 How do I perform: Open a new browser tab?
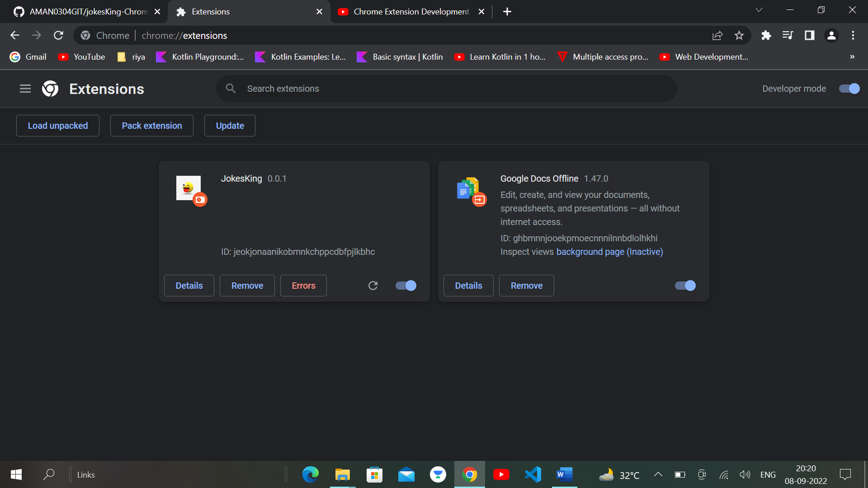[507, 12]
